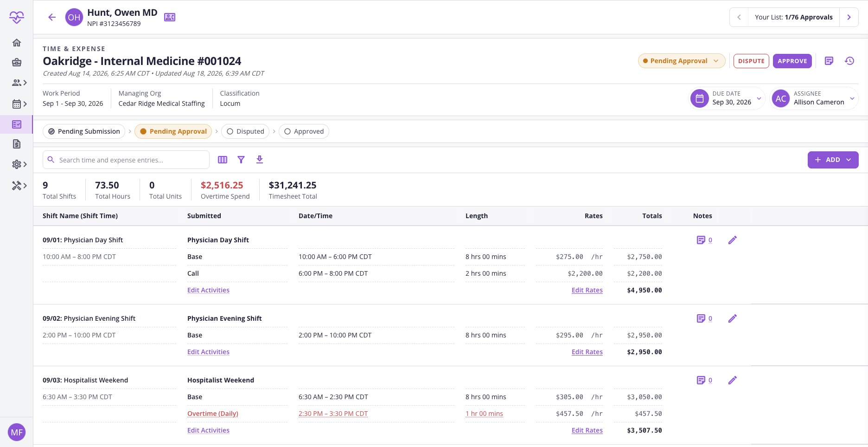Open the Assignee Allison Cameron dropdown
The width and height of the screenshot is (868, 447).
814,98
